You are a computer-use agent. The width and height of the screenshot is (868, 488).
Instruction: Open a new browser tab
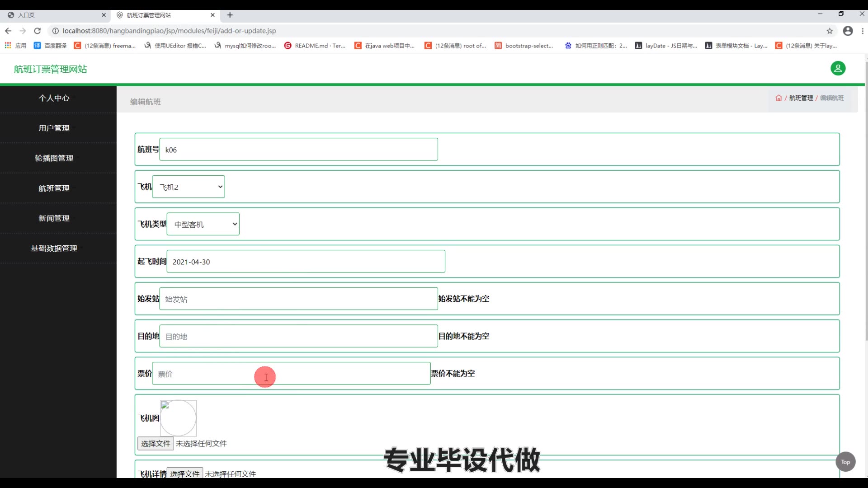pos(230,15)
